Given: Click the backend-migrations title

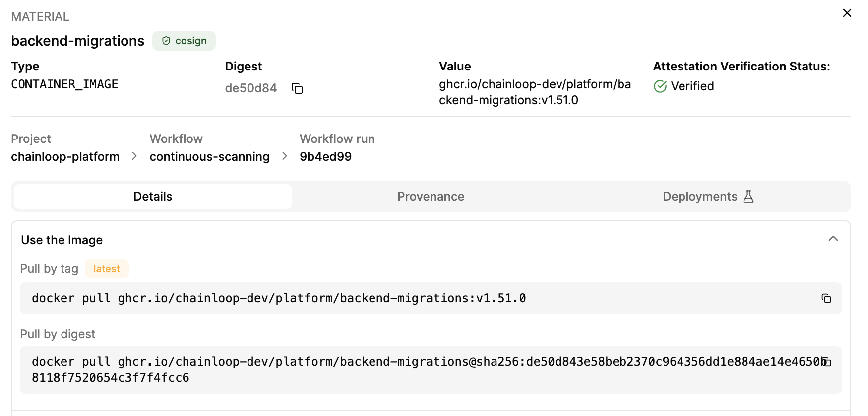Looking at the screenshot, I should 77,41.
